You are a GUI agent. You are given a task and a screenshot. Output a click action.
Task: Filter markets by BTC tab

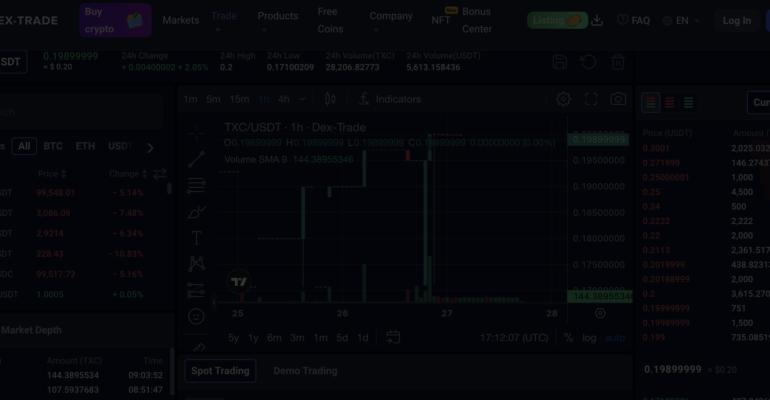[x=53, y=146]
